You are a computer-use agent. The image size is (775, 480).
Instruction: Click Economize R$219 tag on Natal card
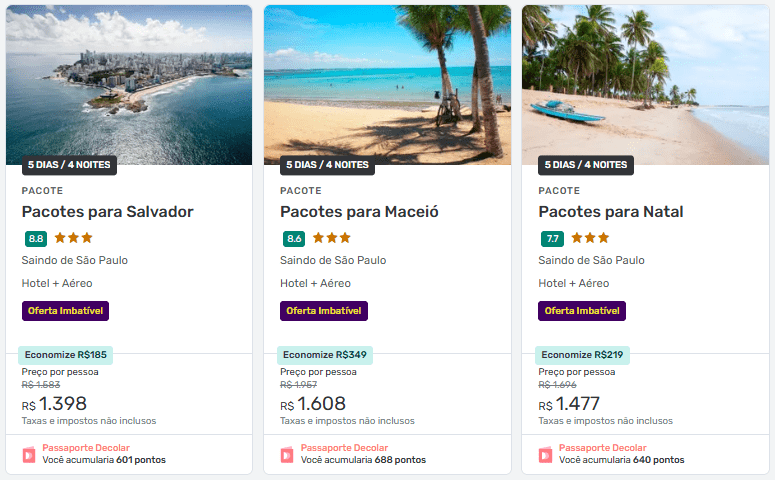click(x=582, y=355)
